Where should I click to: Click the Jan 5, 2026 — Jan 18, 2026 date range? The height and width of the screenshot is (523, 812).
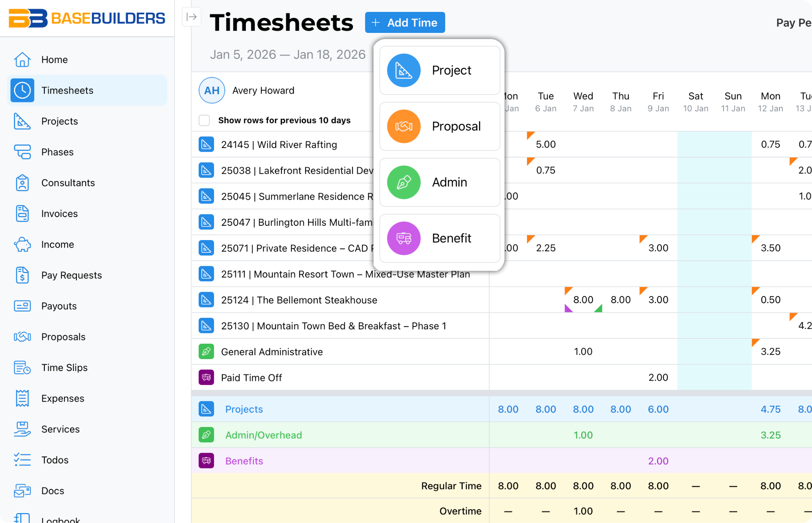pos(287,54)
